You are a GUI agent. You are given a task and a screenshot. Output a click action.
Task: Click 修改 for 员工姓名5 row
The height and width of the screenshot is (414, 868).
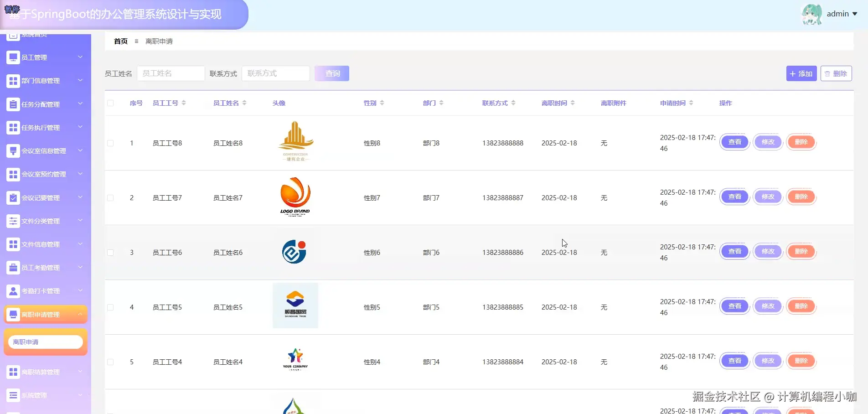pos(768,306)
